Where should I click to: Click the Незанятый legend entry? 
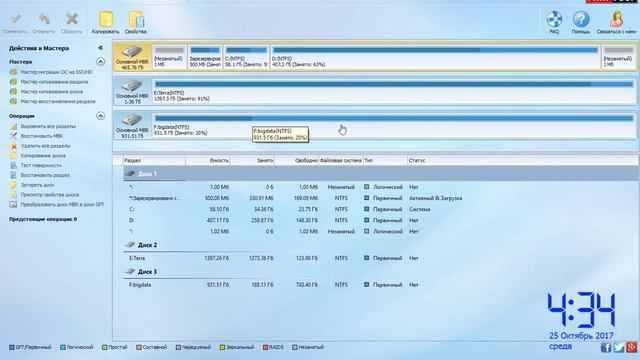tap(308, 347)
